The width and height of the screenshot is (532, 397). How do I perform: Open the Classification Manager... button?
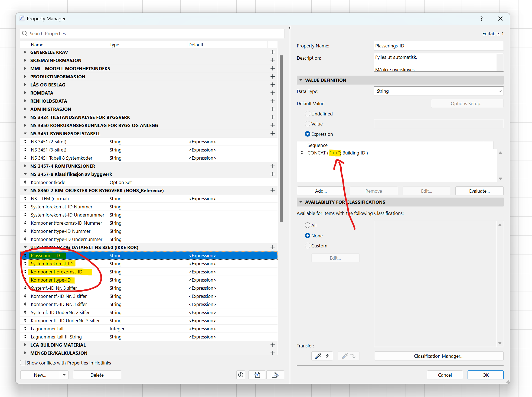click(438, 356)
